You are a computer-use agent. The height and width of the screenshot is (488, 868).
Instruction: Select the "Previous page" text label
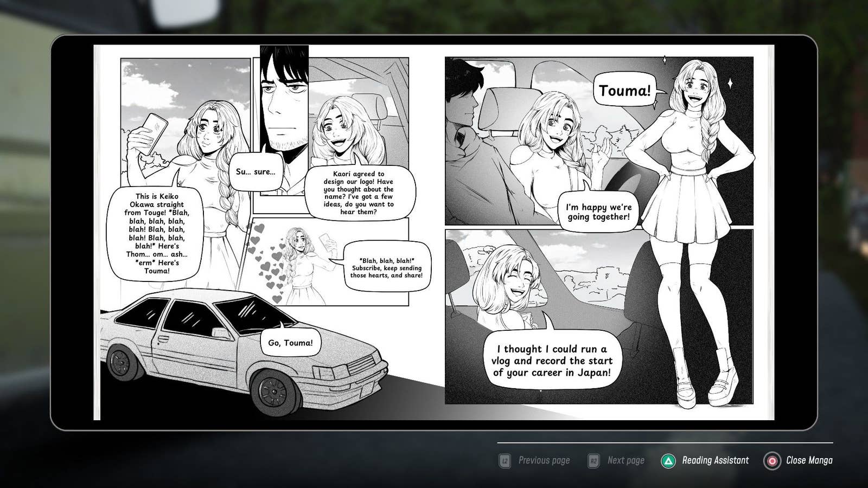(x=544, y=460)
